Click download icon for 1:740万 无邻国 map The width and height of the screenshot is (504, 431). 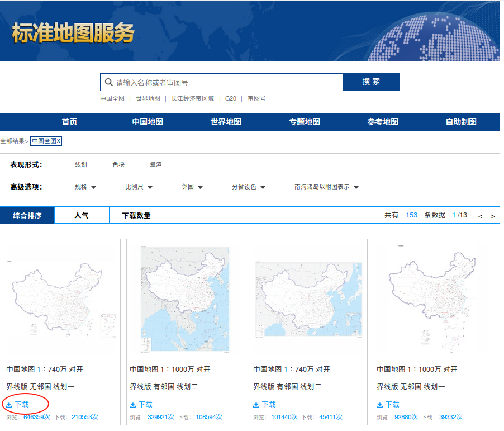click(9, 405)
